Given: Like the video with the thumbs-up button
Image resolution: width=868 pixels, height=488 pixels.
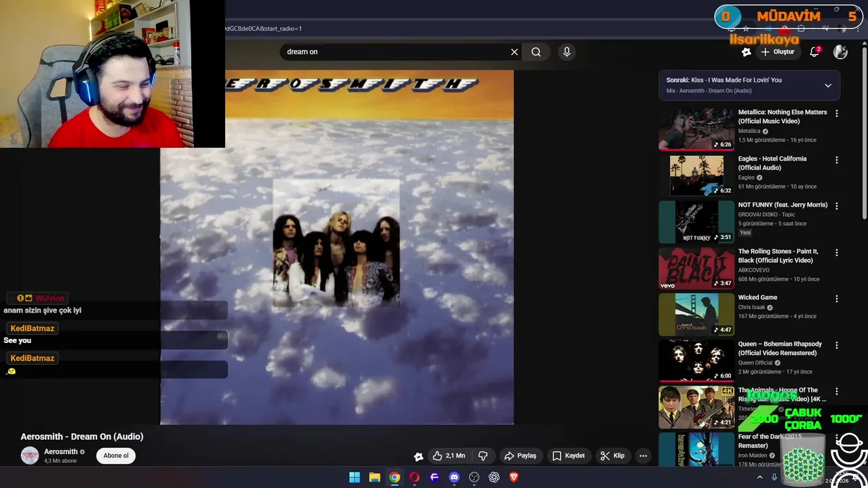Looking at the screenshot, I should (x=449, y=455).
